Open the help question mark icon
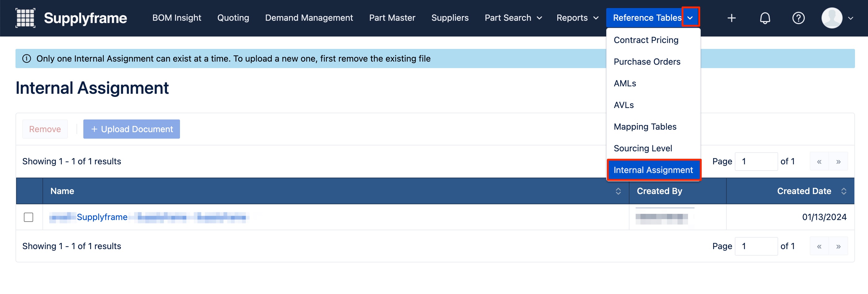This screenshot has height=294, width=868. [x=798, y=18]
